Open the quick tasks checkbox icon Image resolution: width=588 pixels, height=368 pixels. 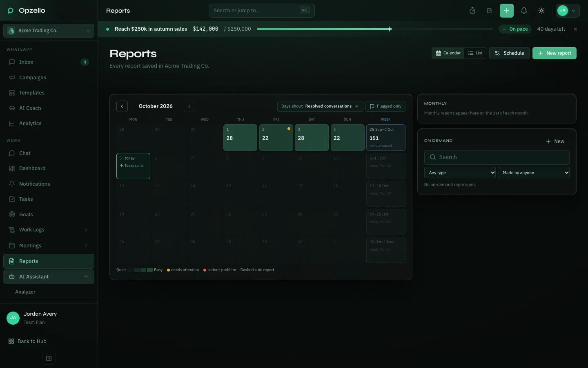[x=490, y=11]
